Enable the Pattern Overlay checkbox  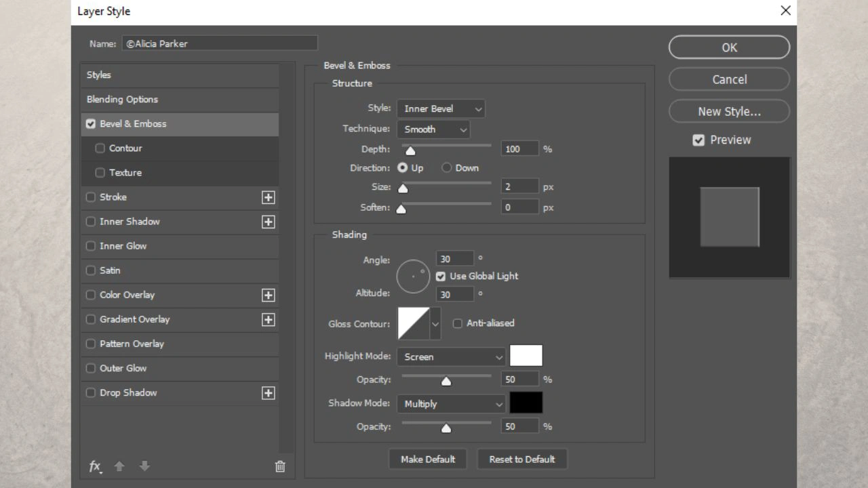point(91,344)
